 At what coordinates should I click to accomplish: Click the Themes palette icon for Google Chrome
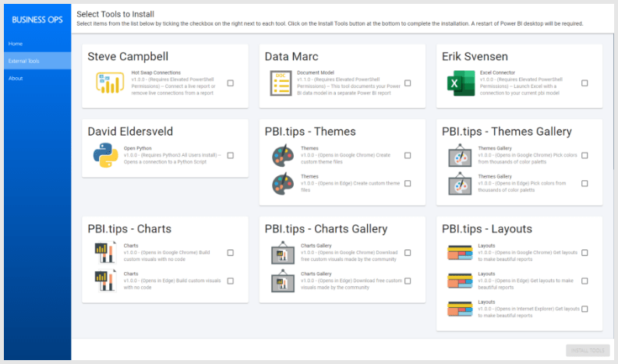(281, 156)
